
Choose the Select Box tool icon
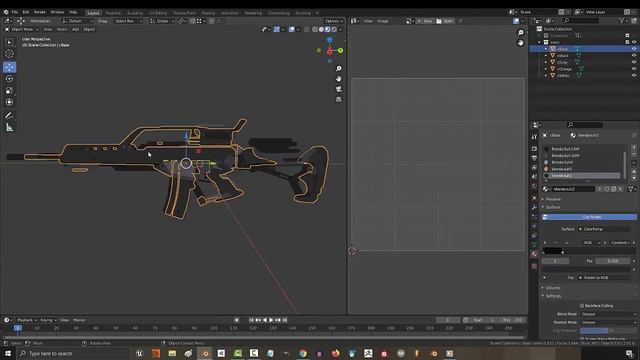coord(9,42)
